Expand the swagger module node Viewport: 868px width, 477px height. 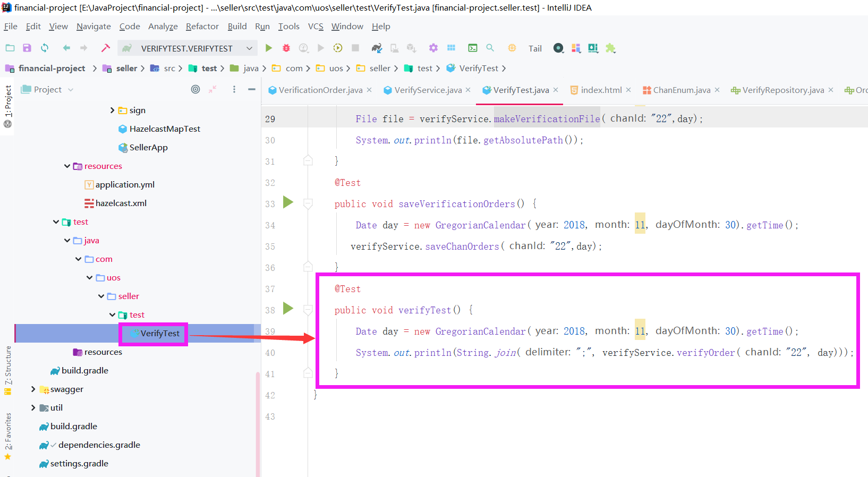click(33, 389)
